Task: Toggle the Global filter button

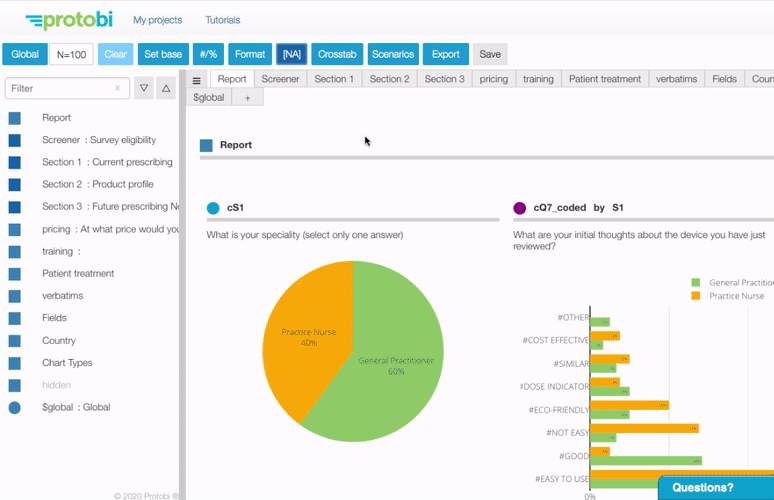Action: click(x=26, y=54)
